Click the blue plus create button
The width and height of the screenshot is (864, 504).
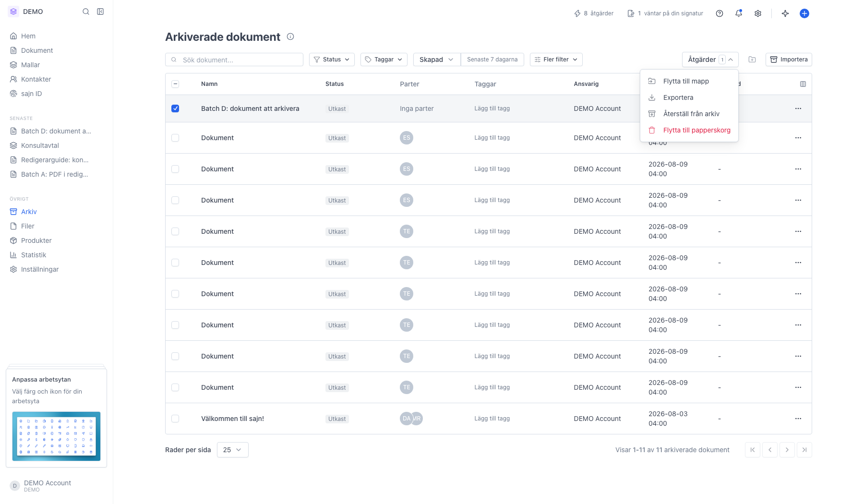804,13
